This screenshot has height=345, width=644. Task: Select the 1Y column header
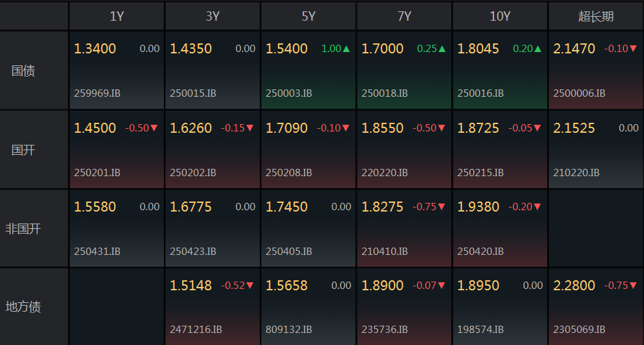[117, 16]
